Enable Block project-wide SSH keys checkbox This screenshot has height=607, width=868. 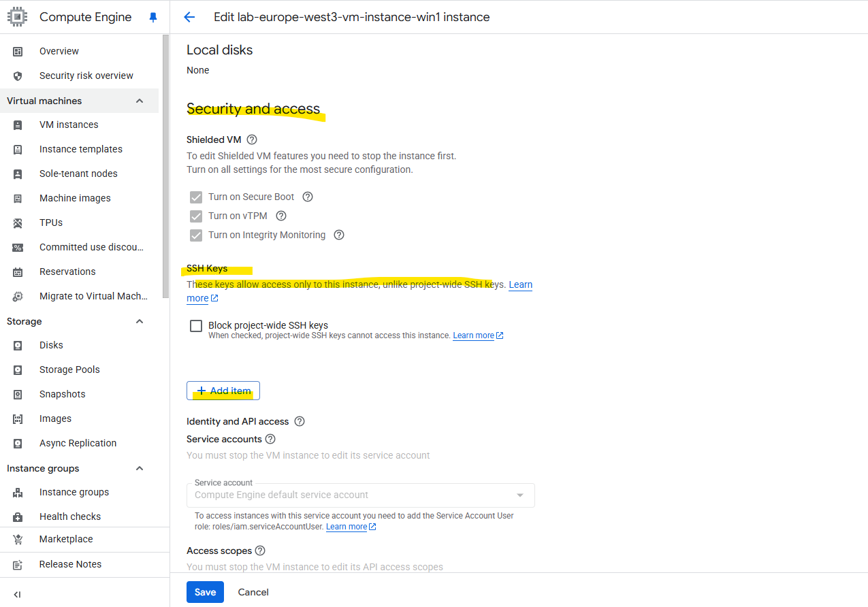(x=196, y=326)
